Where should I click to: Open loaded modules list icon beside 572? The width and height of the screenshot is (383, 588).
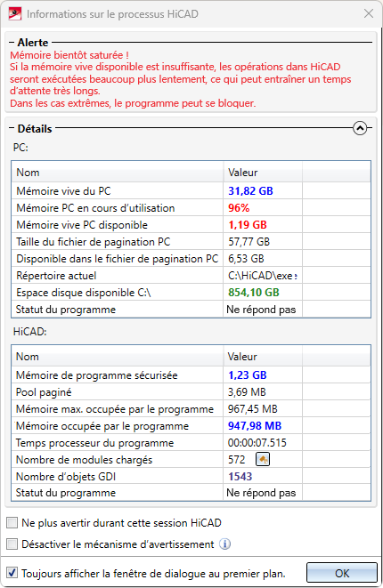pos(263,459)
